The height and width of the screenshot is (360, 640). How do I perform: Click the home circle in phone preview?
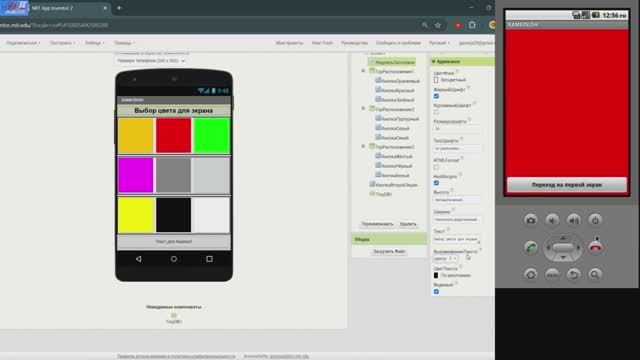coord(174,259)
